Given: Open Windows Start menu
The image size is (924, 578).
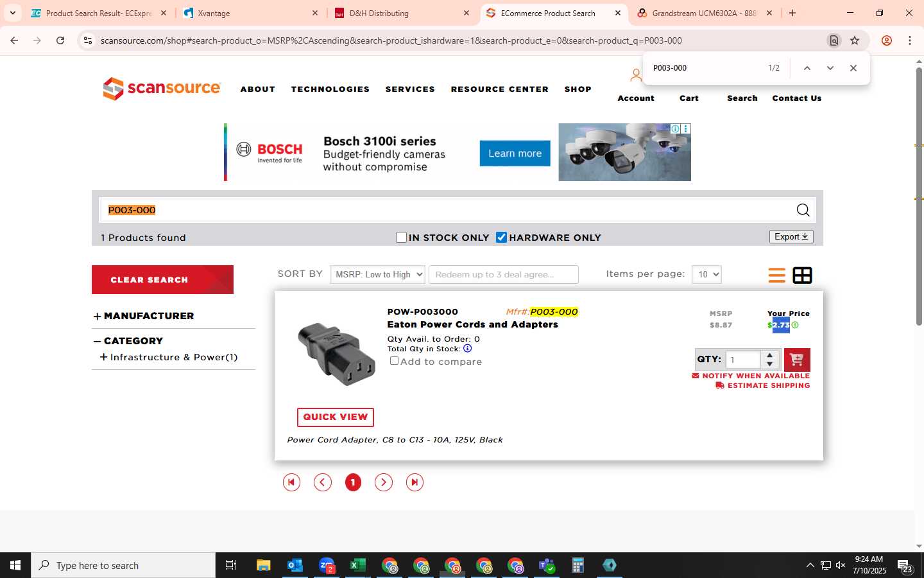Looking at the screenshot, I should [x=15, y=565].
